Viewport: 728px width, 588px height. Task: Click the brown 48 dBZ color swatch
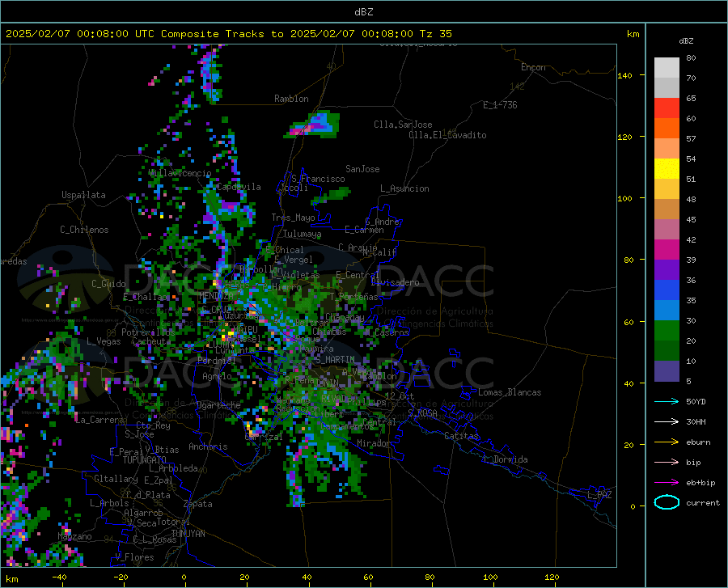click(667, 209)
